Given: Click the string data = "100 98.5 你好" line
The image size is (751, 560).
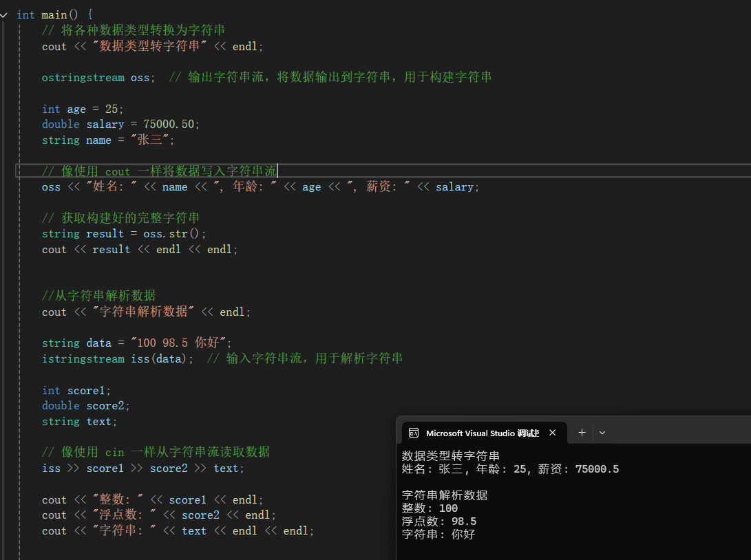Looking at the screenshot, I should (136, 343).
